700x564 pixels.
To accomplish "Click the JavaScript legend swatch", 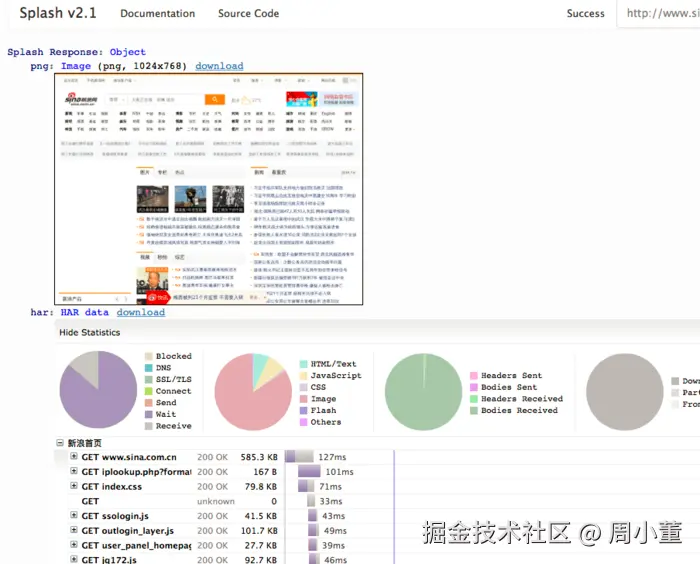I will tap(304, 376).
